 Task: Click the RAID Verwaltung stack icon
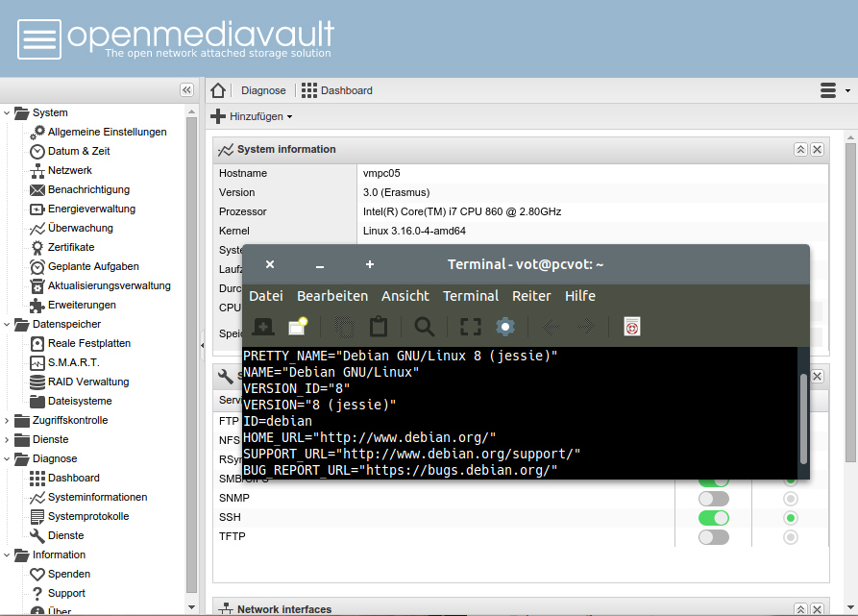tap(37, 382)
